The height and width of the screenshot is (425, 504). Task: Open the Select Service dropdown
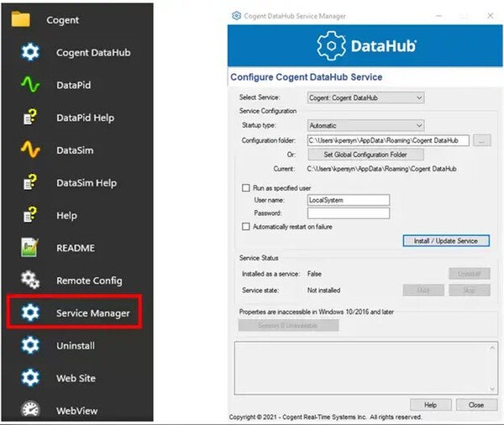point(365,97)
